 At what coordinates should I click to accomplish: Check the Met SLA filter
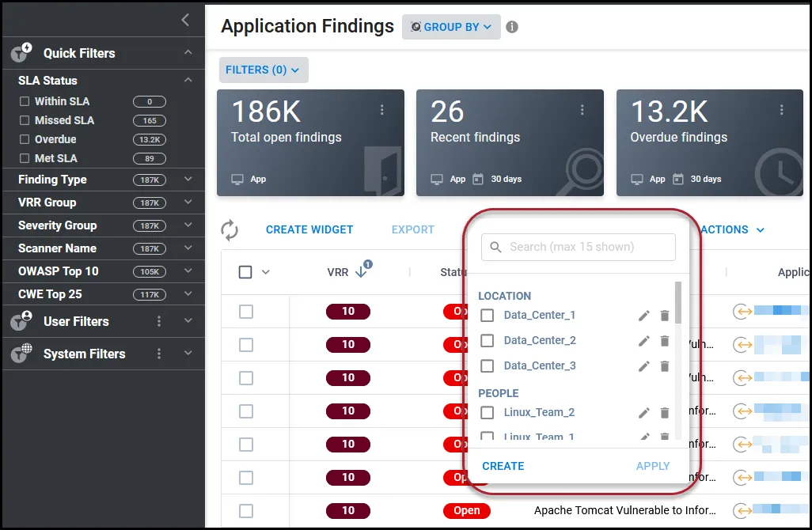tap(25, 158)
